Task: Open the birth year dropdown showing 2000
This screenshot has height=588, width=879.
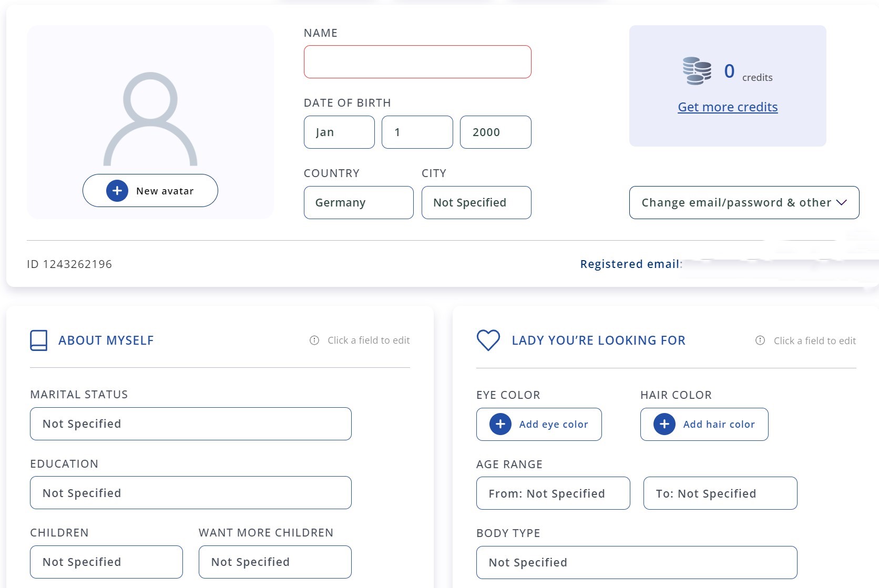Action: (x=495, y=132)
